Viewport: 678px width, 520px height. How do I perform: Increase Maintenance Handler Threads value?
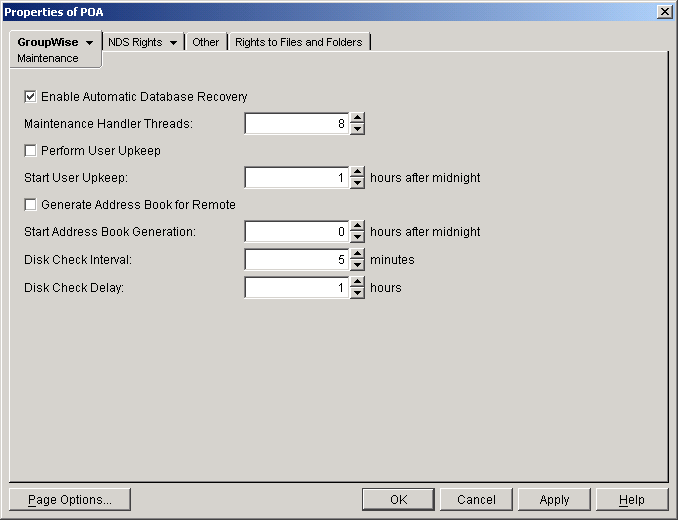coord(357,118)
